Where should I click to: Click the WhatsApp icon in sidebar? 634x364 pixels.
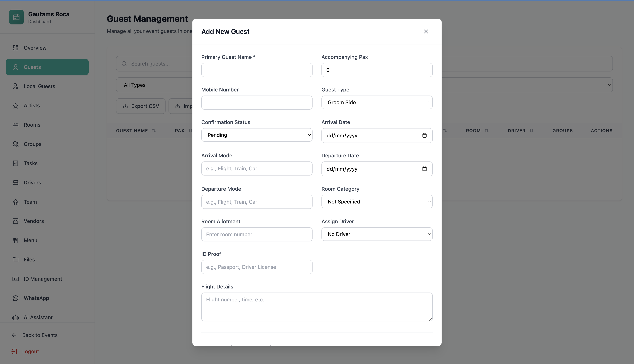[16, 298]
